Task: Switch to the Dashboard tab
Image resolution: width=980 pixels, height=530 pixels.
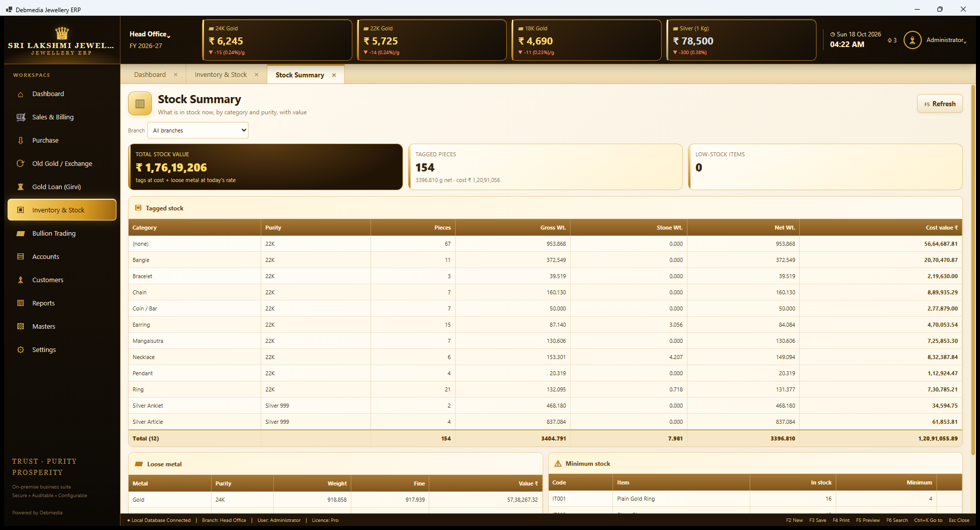Action: click(150, 75)
